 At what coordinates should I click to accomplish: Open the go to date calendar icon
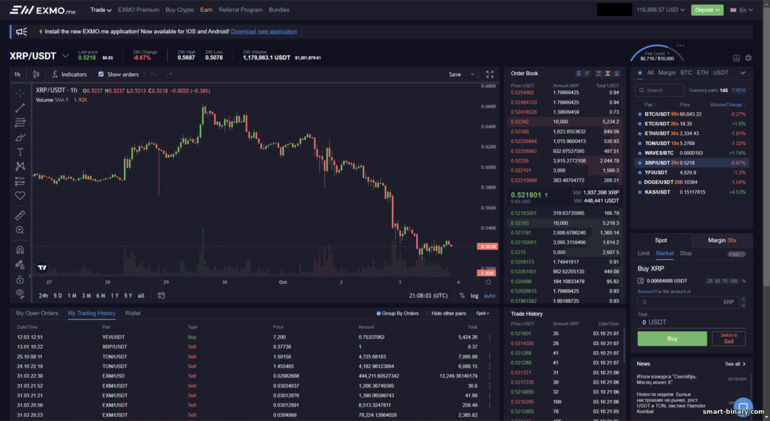coord(161,295)
